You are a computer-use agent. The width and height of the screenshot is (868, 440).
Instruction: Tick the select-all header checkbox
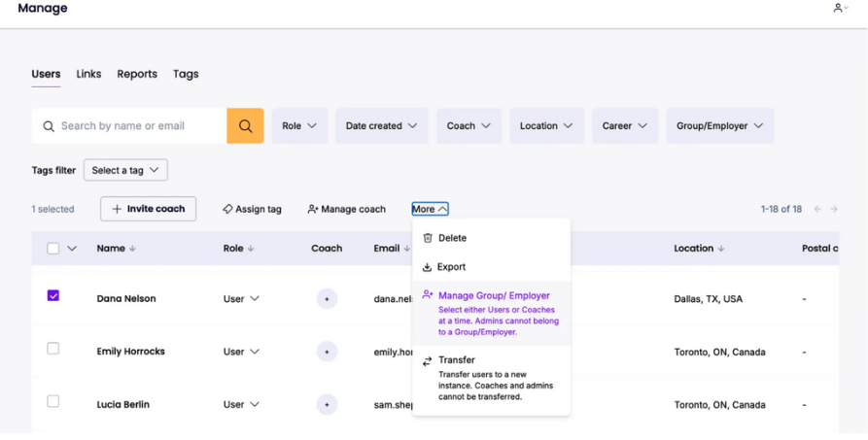click(x=53, y=249)
